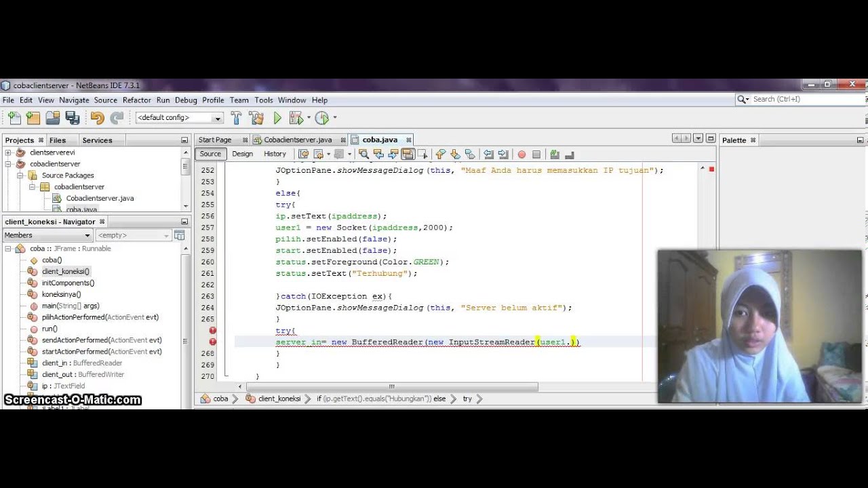Select sendActionPerformed in Navigator

coord(102,340)
